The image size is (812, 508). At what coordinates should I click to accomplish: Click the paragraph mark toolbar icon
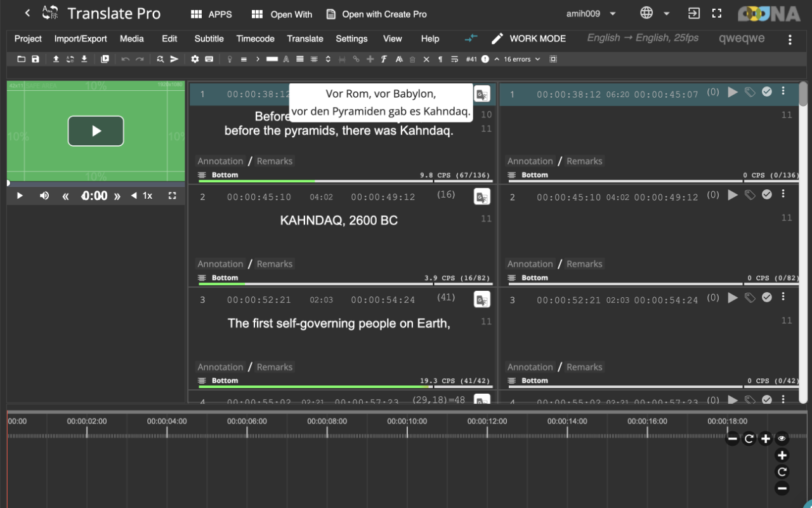(440, 59)
